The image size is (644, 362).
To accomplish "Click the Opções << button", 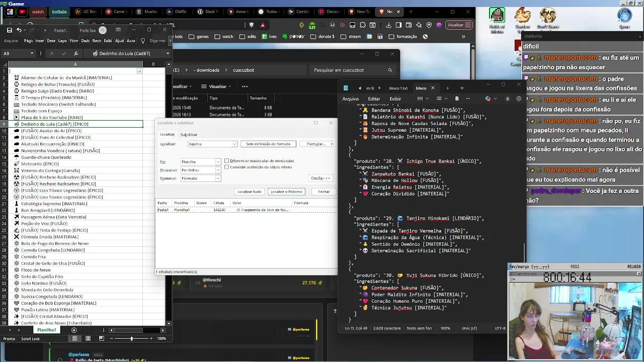I will tap(320, 178).
